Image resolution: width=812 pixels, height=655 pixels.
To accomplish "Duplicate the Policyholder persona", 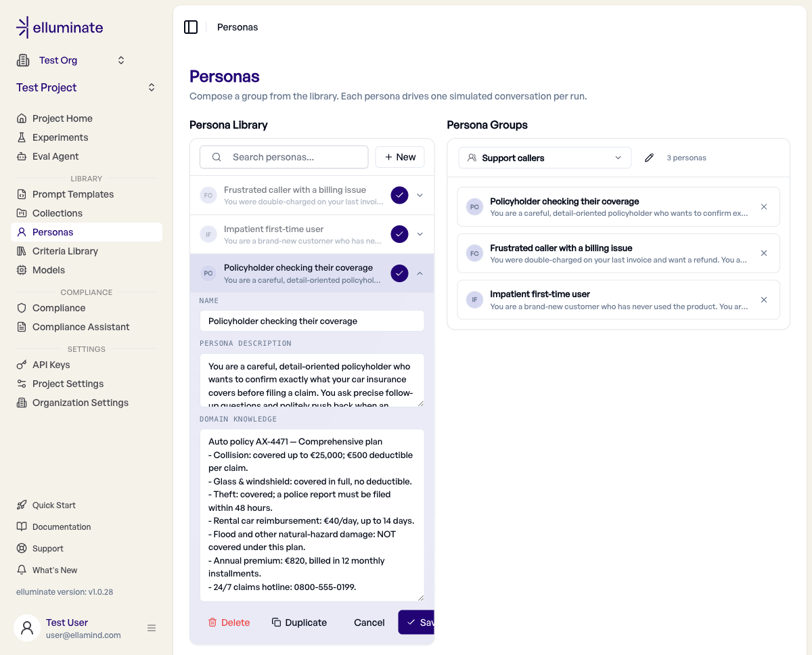I will tap(299, 623).
